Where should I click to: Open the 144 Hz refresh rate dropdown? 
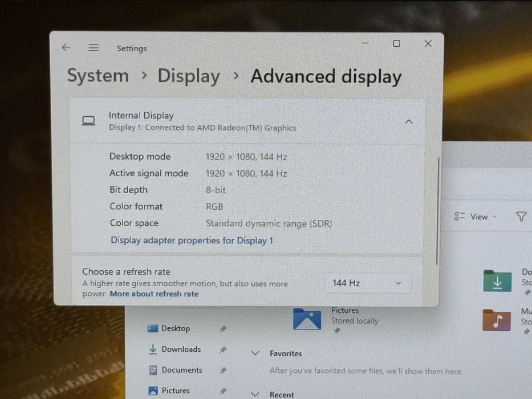click(x=368, y=283)
